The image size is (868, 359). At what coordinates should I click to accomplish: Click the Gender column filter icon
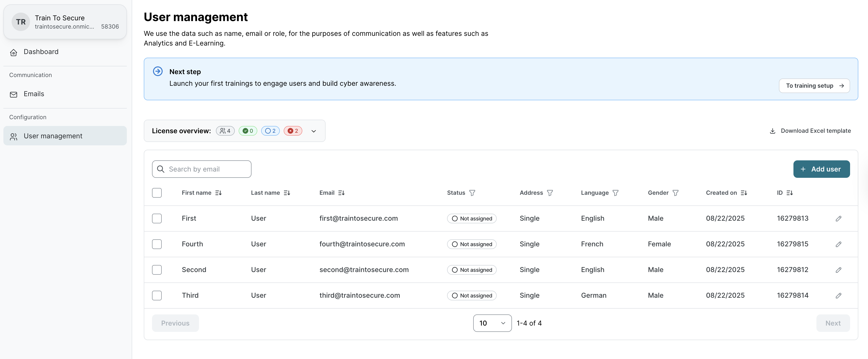(x=675, y=193)
